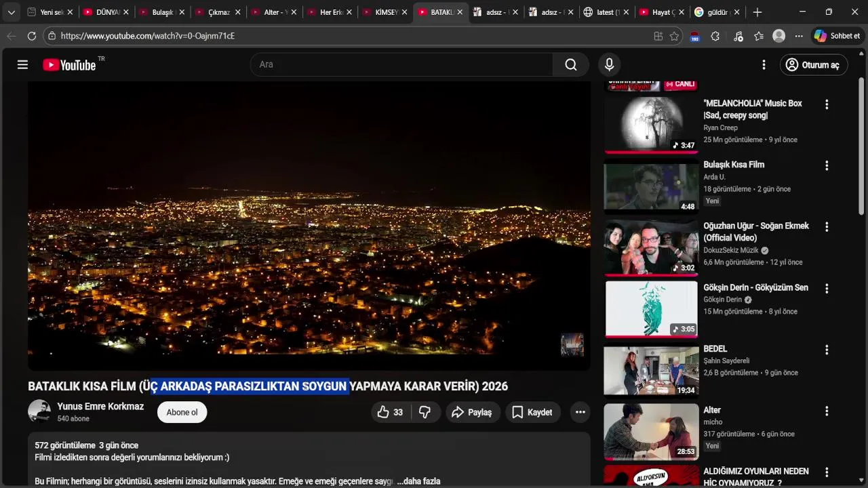Click end-screen thumbnail in player corner
The image size is (868, 488).
pyautogui.click(x=572, y=344)
